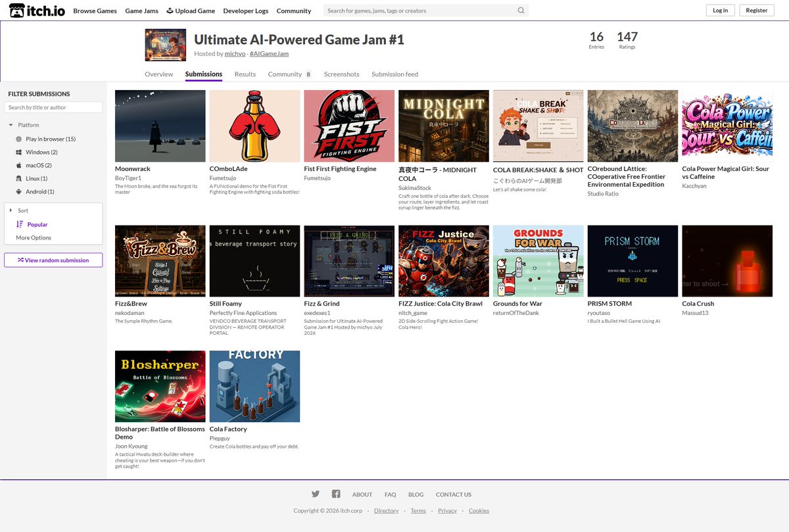This screenshot has height=532, width=789.
Task: Open Developer Logs in top navigation
Action: 246,11
